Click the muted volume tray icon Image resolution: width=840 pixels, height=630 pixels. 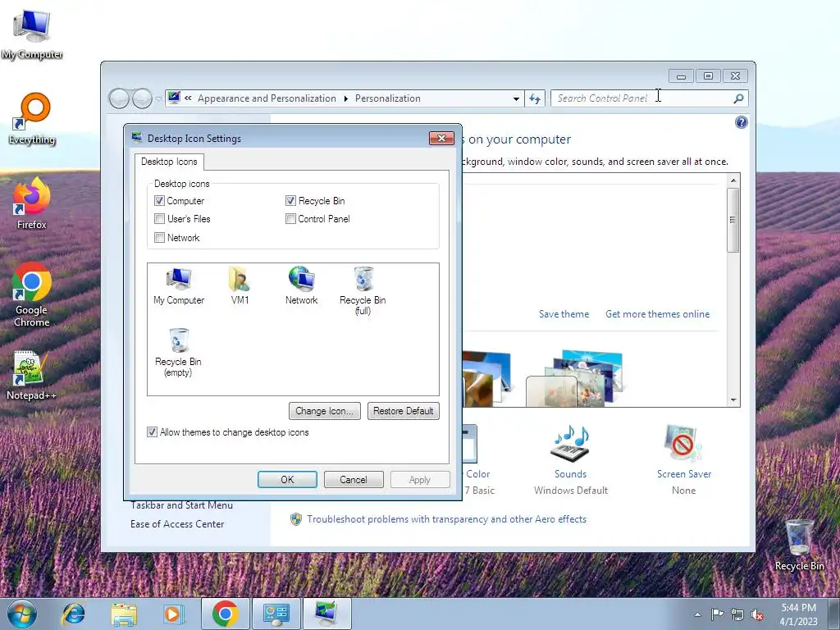point(757,614)
